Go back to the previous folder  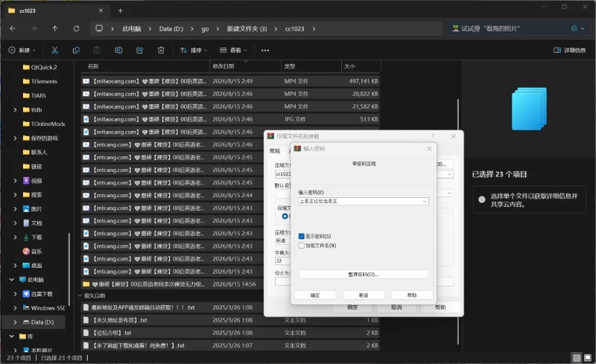pos(13,28)
